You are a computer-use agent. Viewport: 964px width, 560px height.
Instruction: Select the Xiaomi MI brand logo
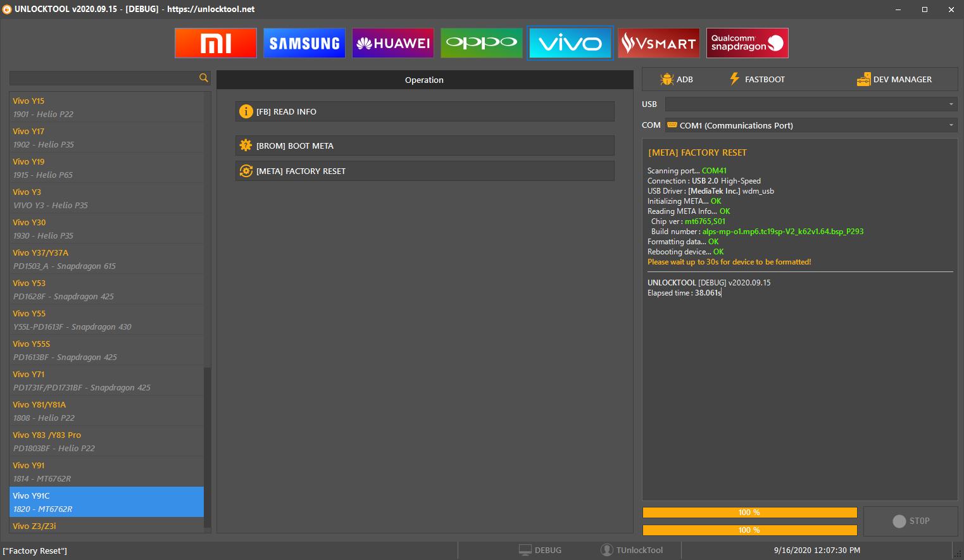tap(216, 43)
